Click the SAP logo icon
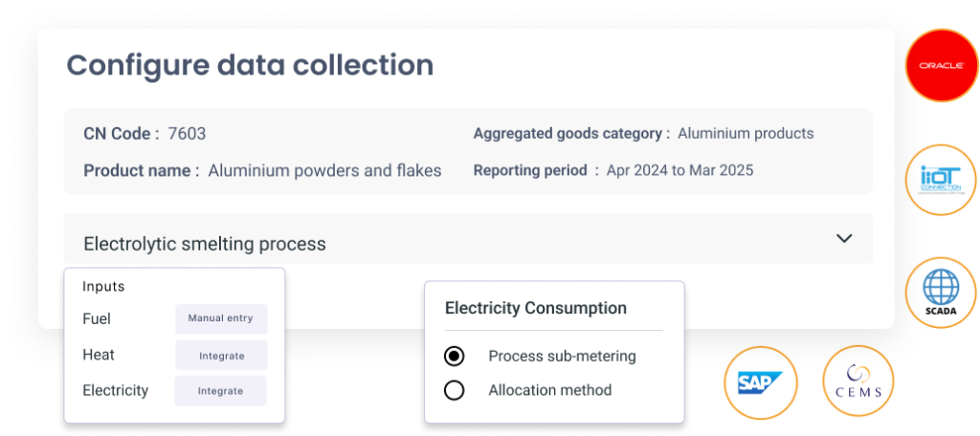 click(x=761, y=382)
